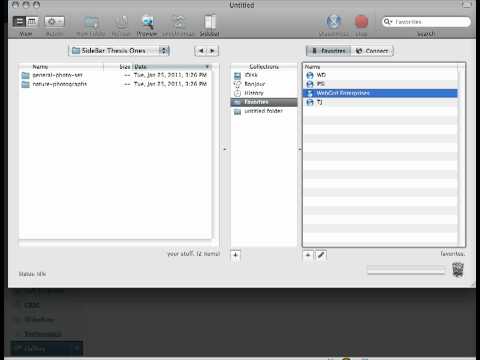Edit selected favorite with pencil icon
480x360 pixels.
(x=321, y=255)
